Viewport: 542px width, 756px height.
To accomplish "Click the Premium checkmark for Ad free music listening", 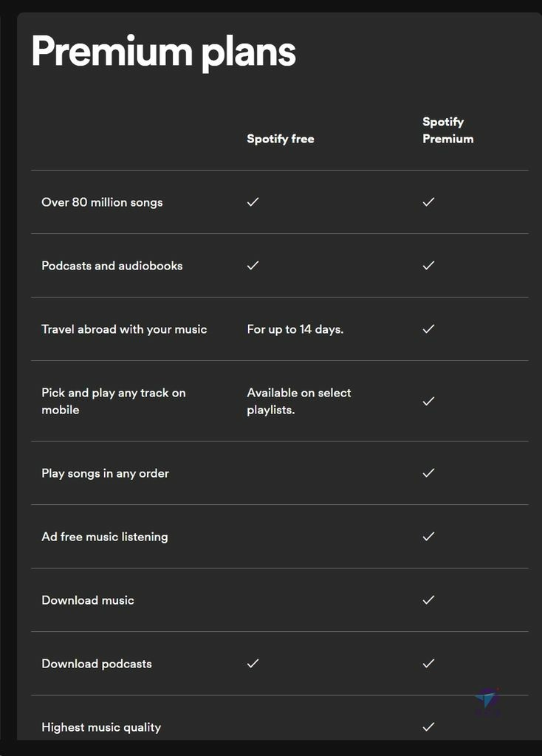I will 428,536.
